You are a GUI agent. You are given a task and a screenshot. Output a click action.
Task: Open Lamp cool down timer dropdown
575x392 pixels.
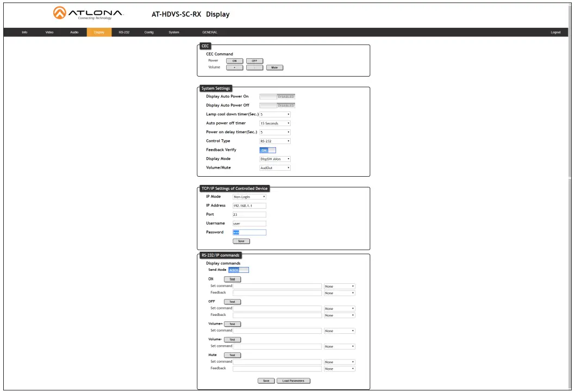click(275, 114)
